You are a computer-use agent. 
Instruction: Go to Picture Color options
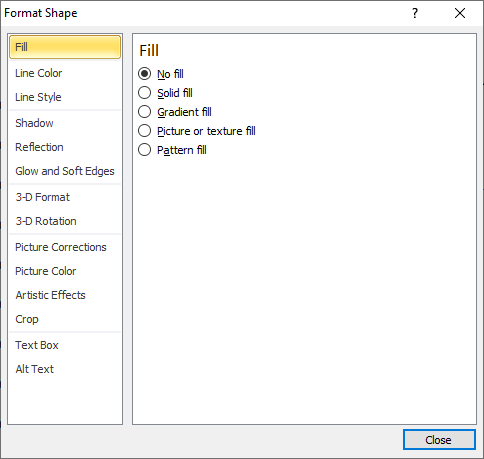point(65,271)
